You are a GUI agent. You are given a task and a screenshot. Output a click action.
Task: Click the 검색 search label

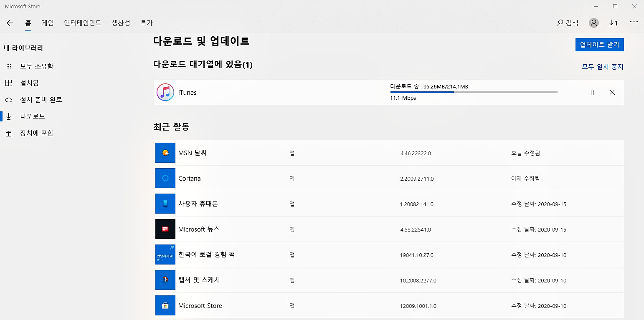coord(572,23)
